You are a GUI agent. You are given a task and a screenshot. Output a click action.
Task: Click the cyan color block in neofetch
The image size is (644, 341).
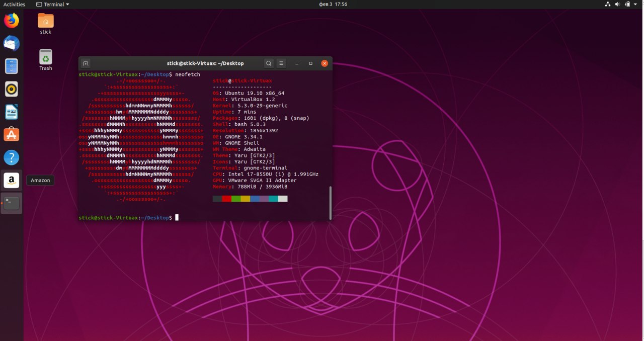tap(273, 199)
